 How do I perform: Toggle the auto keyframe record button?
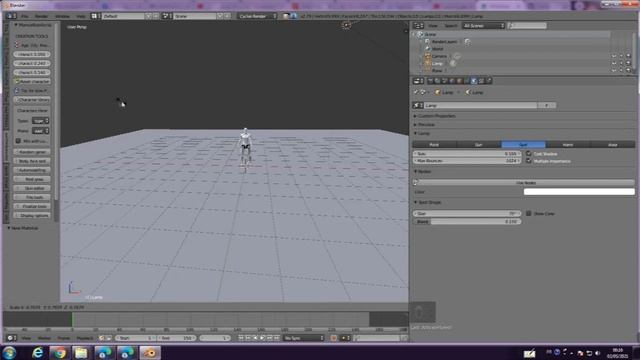[x=333, y=338]
